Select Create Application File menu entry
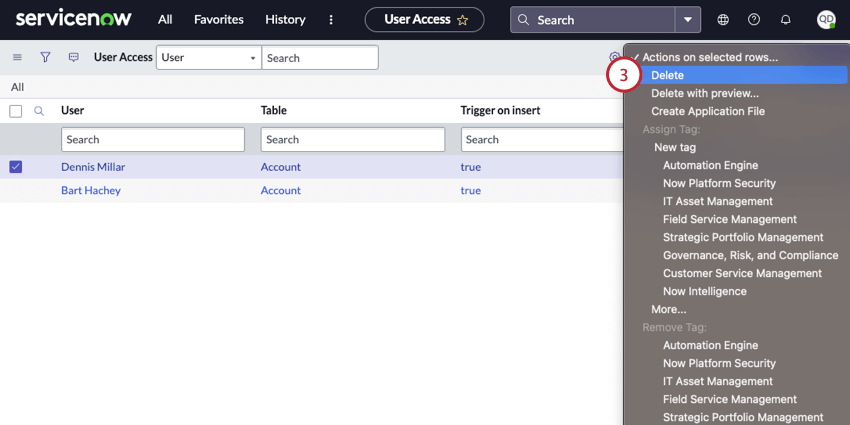 click(x=708, y=111)
